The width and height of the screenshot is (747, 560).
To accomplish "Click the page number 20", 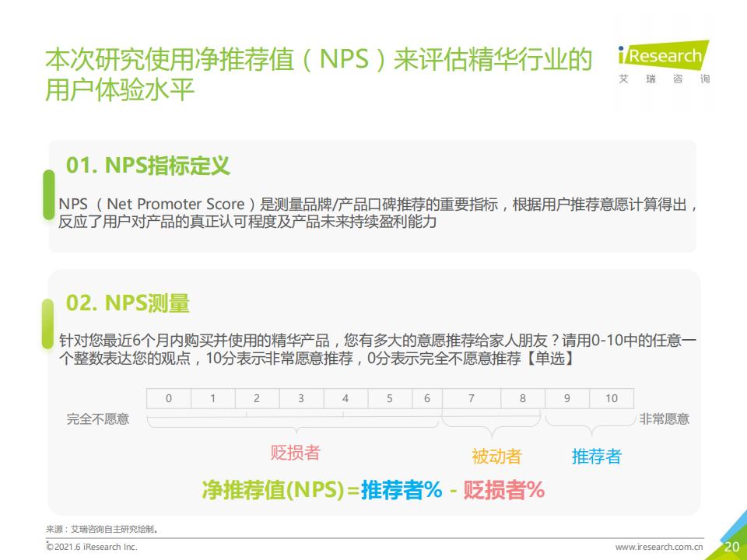I will click(731, 547).
